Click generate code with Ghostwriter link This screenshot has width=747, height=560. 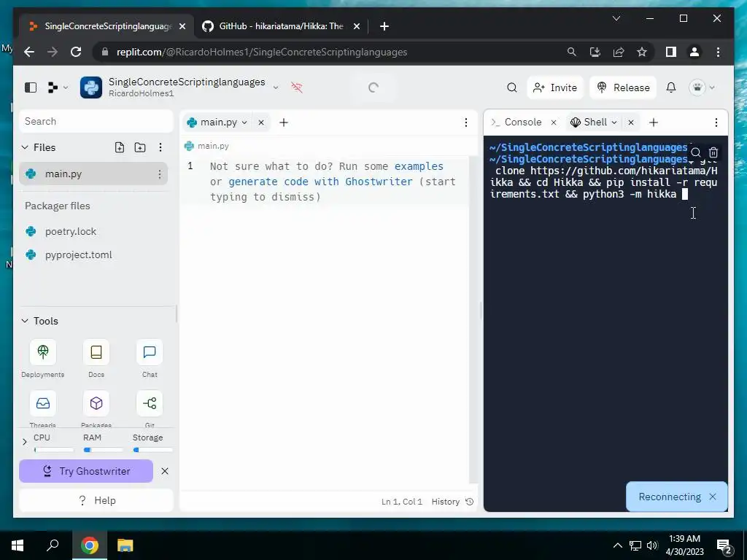coord(321,182)
